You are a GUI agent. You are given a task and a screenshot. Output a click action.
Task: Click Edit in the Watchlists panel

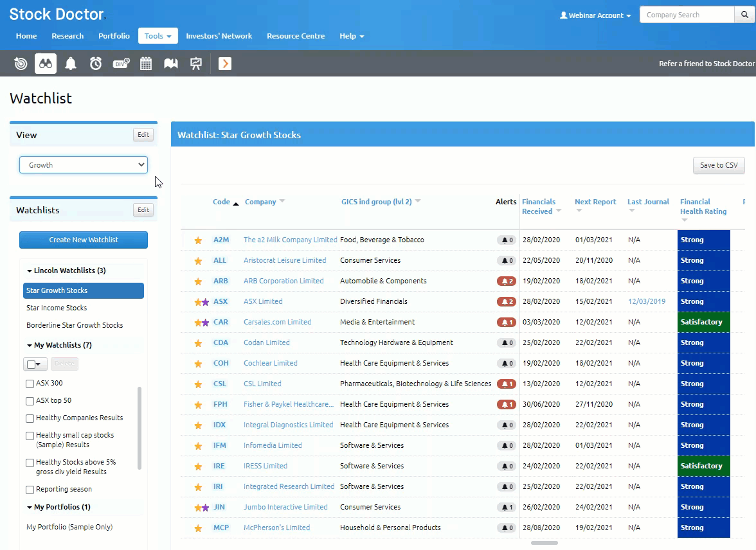143,210
